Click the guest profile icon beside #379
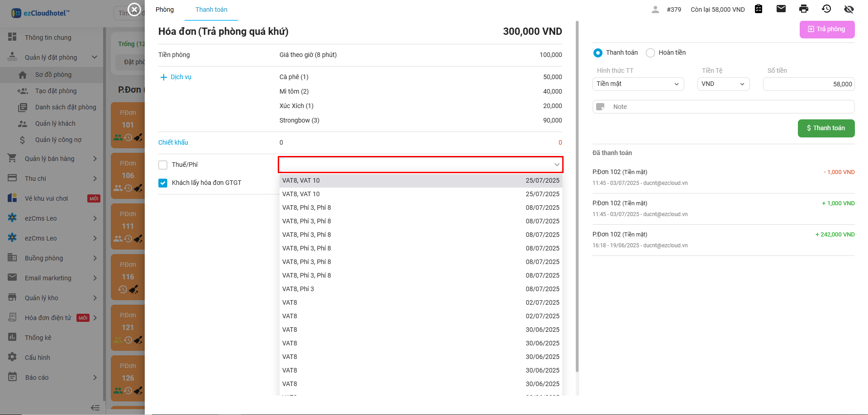The height and width of the screenshot is (415, 868). [655, 9]
